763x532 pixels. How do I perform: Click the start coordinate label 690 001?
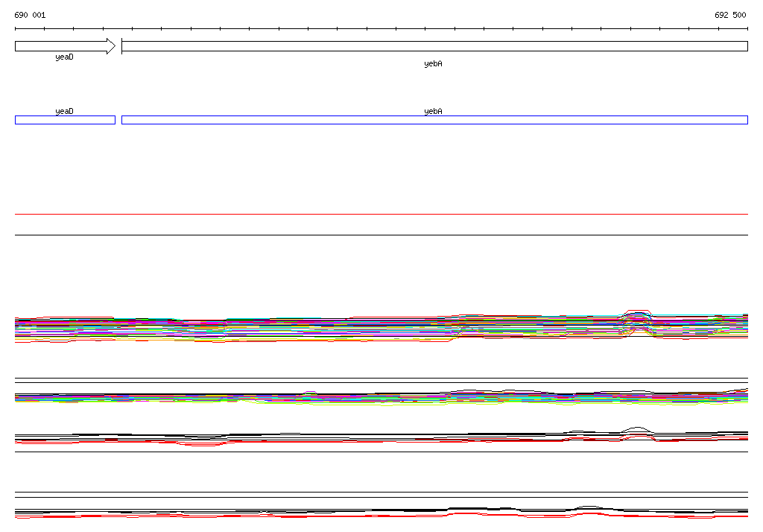[30, 15]
